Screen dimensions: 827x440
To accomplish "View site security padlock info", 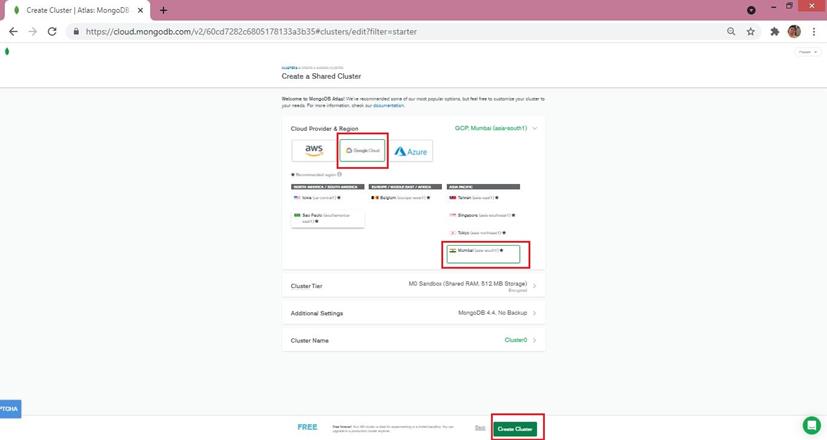I will (76, 32).
